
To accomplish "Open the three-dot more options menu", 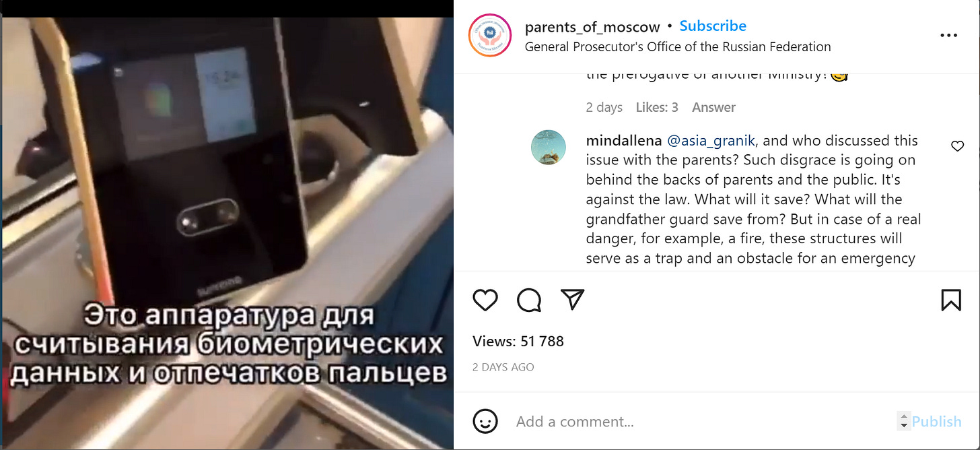I will (x=948, y=36).
